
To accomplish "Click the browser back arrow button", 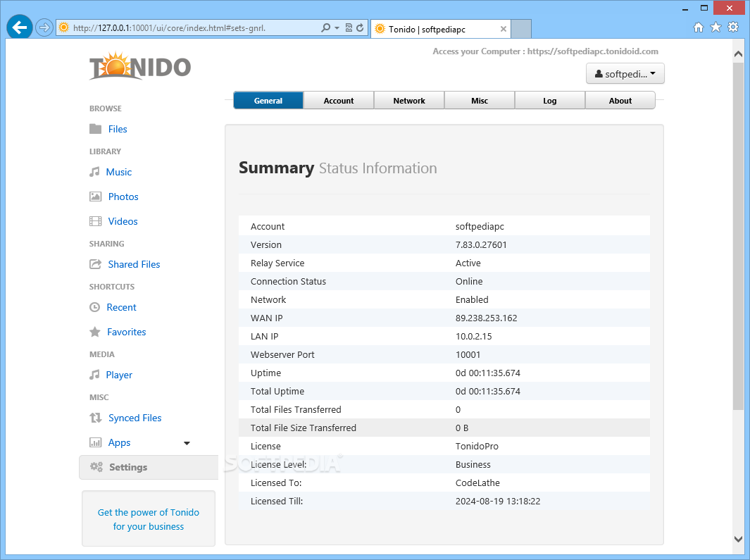I will point(20,27).
